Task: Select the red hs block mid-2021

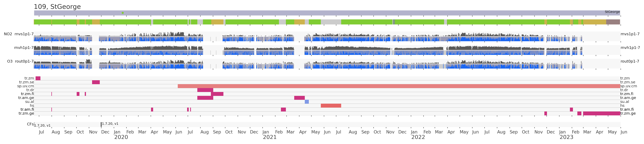Action: coord(331,106)
